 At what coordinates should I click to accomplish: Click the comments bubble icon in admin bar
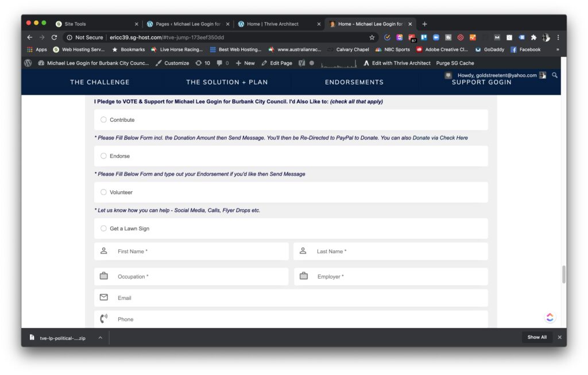pos(220,63)
